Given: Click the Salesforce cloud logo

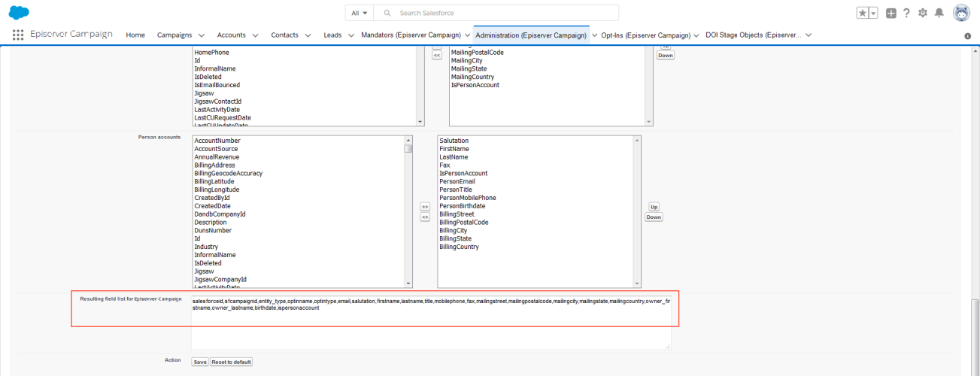Looking at the screenshot, I should tap(19, 13).
